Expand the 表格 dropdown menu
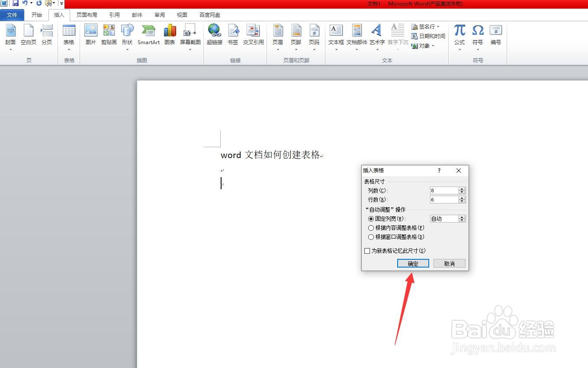Viewport: 588px width, 368px height. coord(69,49)
